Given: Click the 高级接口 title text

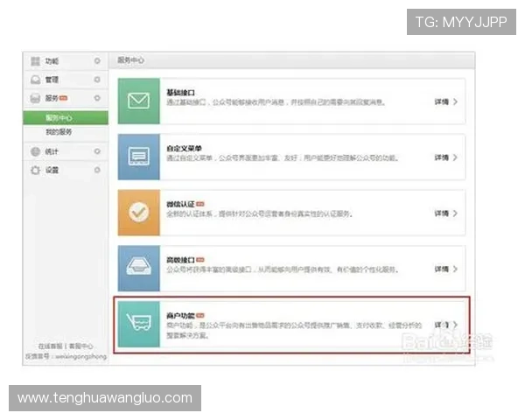Looking at the screenshot, I should point(181,260).
